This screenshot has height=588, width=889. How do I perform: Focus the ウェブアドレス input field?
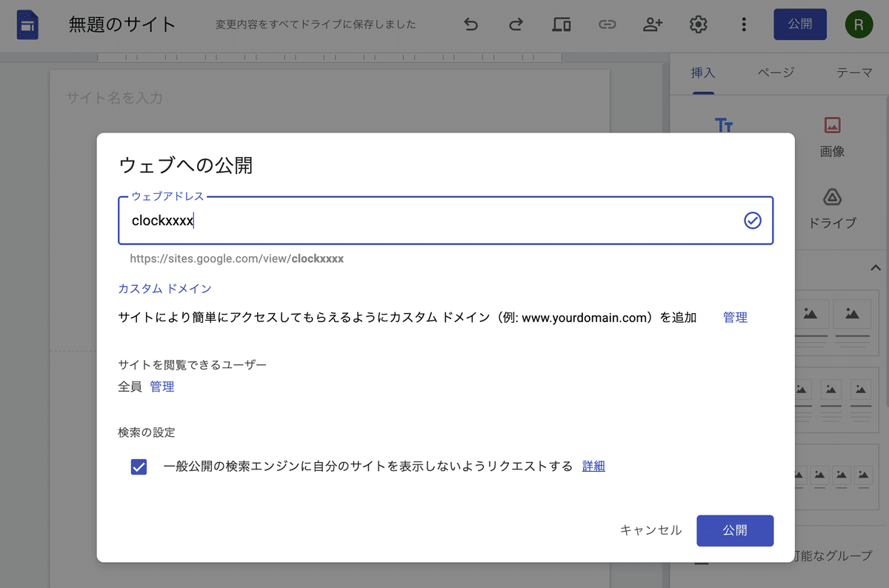click(445, 221)
